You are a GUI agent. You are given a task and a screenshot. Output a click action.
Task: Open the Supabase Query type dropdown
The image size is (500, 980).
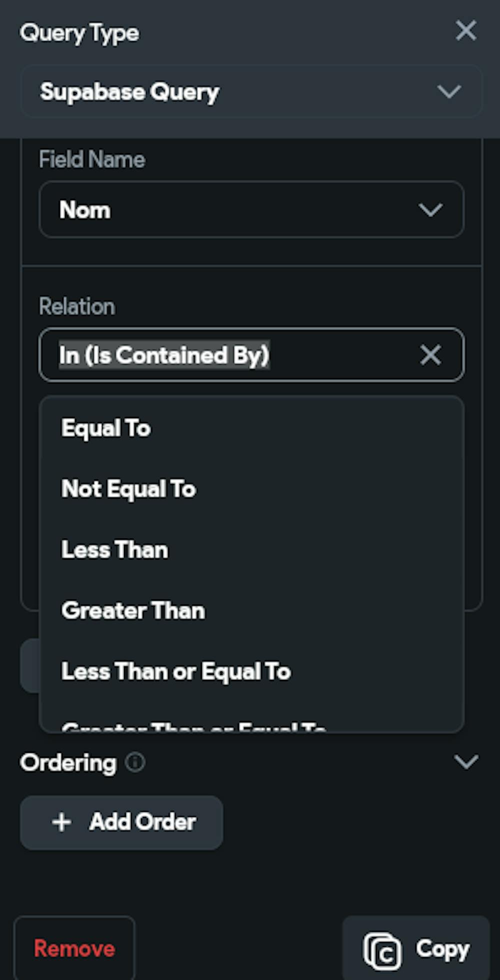[251, 92]
